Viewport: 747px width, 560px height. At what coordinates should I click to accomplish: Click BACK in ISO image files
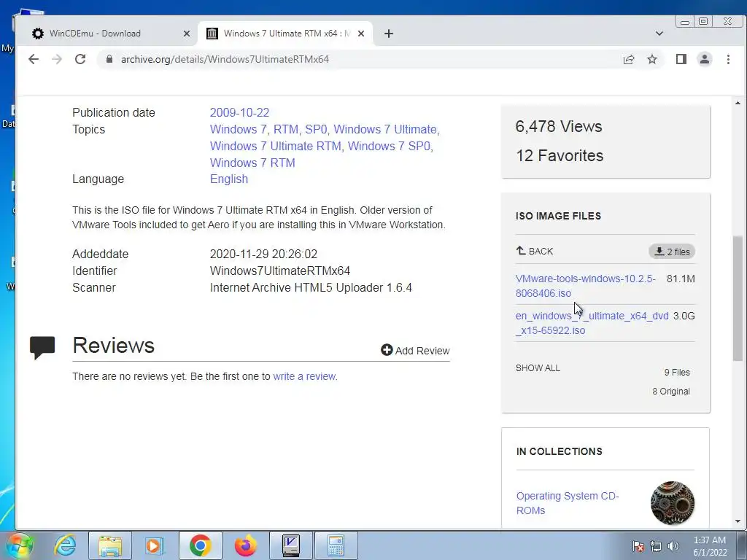[535, 251]
